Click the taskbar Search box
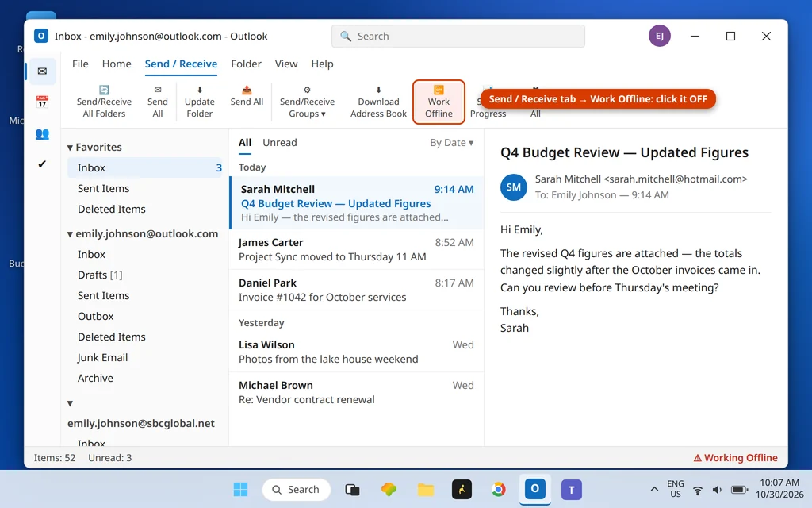Screen dimensions: 812x508 [x=297, y=489]
